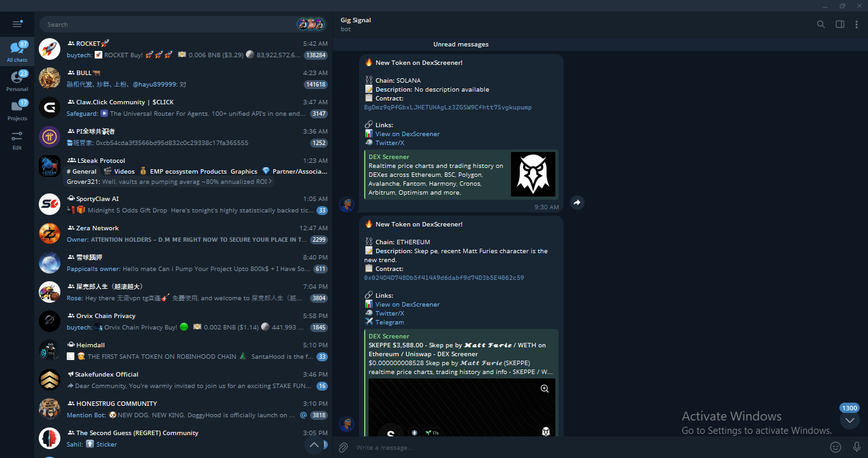Open stories avatars beside search
Screen dimensions: 868x458
click(311, 24)
